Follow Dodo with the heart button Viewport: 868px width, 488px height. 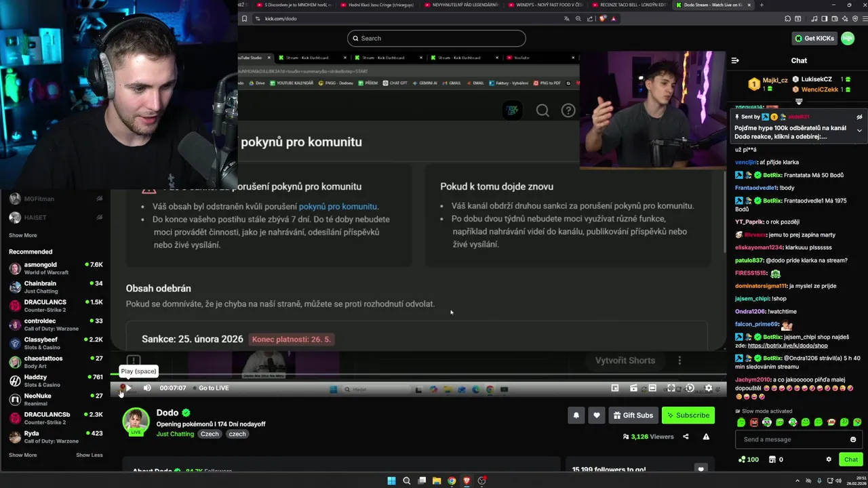click(596, 415)
